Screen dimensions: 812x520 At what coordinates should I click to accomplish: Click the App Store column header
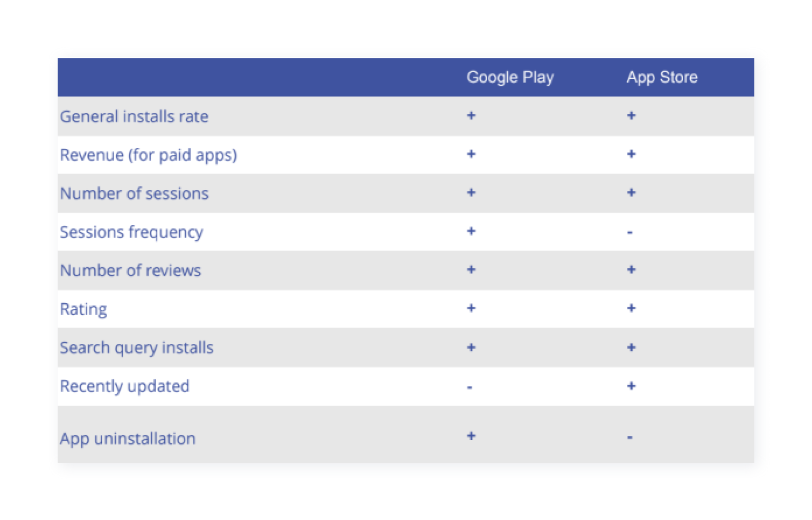click(x=662, y=77)
